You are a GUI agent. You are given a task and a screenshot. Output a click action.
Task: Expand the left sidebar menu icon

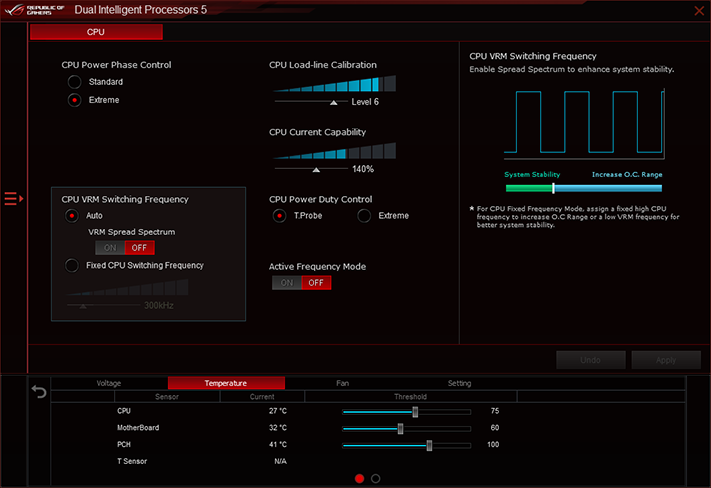14,199
